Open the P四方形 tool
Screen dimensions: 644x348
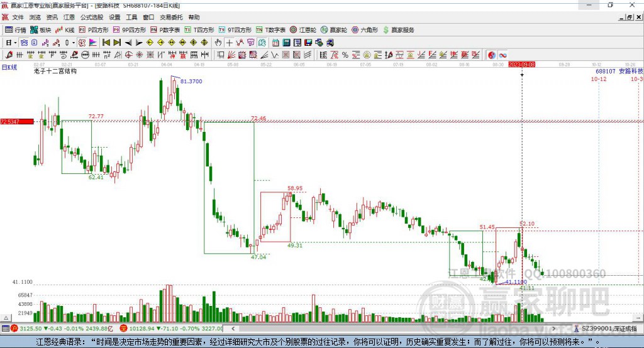click(94, 30)
